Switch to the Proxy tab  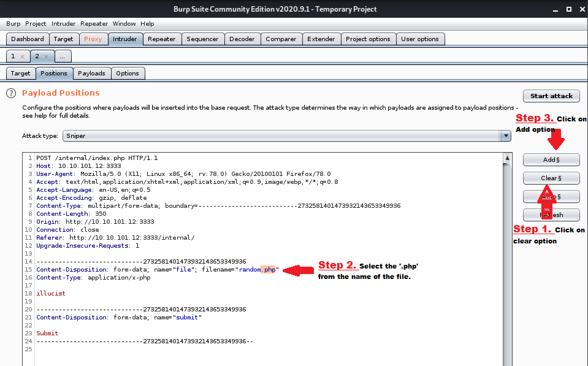(93, 39)
